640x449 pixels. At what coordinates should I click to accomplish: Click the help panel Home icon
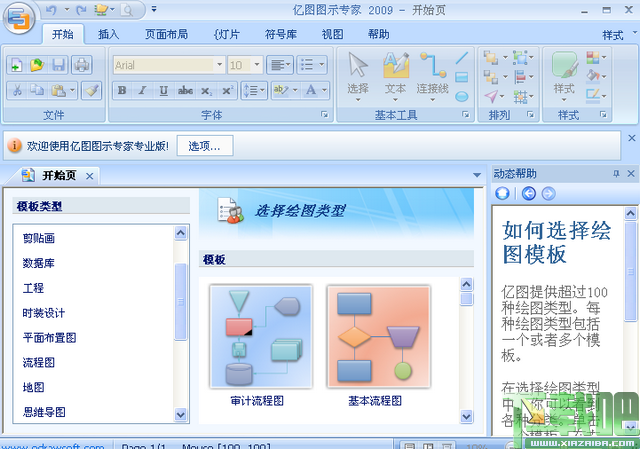tap(502, 193)
